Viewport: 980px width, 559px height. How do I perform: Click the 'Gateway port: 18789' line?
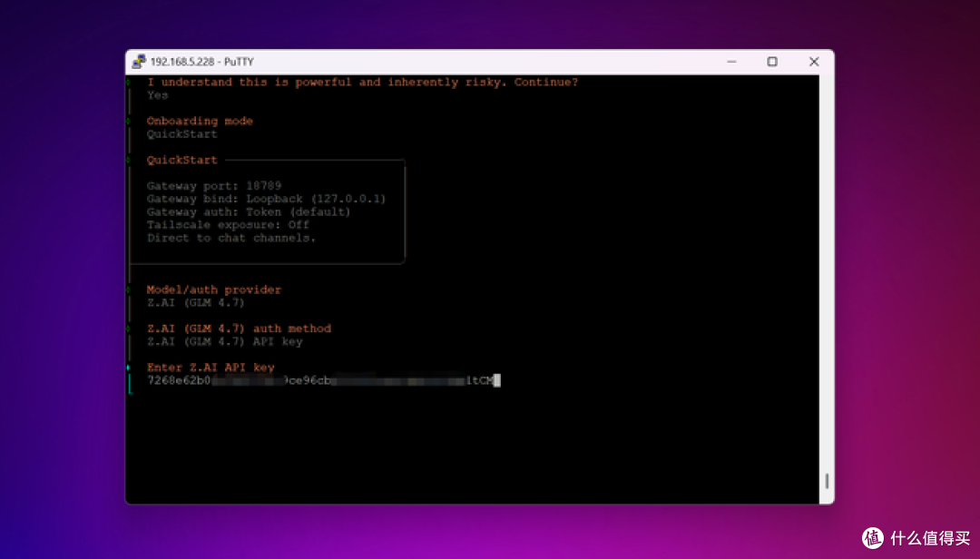(214, 186)
